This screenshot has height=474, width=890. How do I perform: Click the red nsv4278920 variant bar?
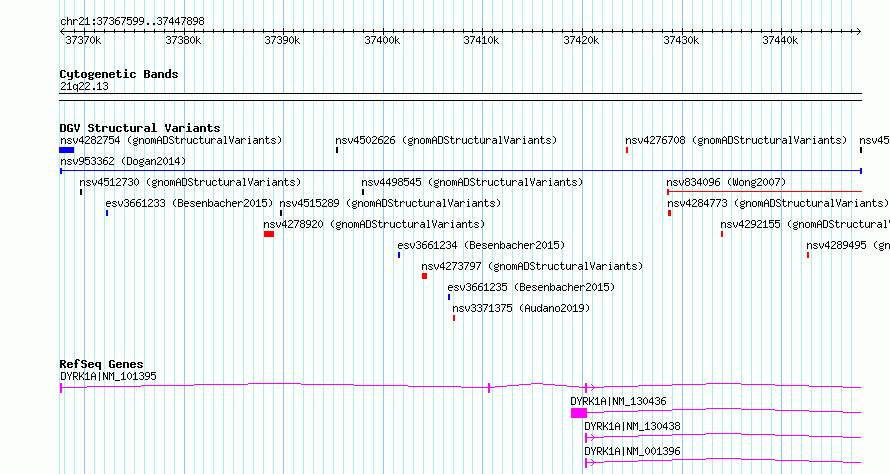click(269, 234)
